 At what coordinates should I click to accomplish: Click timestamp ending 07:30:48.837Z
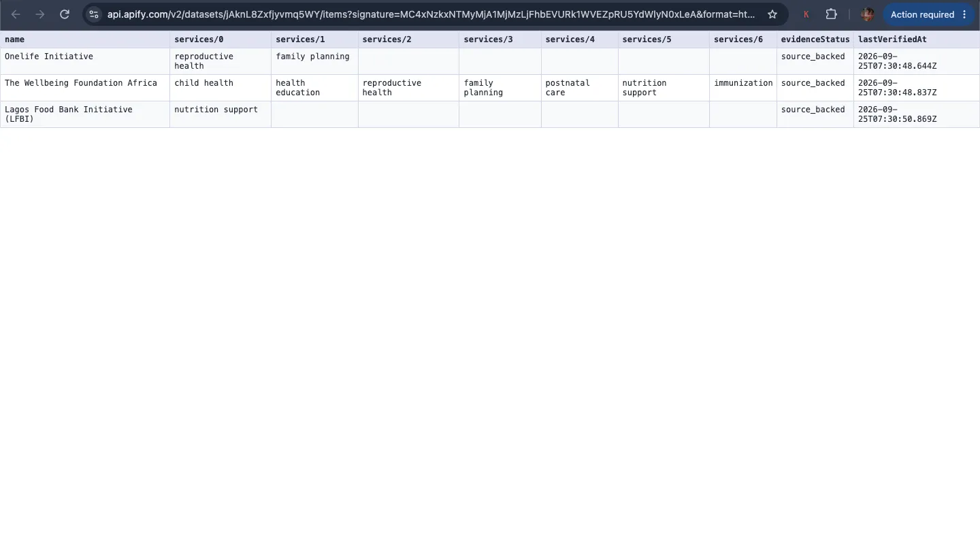pos(916,88)
